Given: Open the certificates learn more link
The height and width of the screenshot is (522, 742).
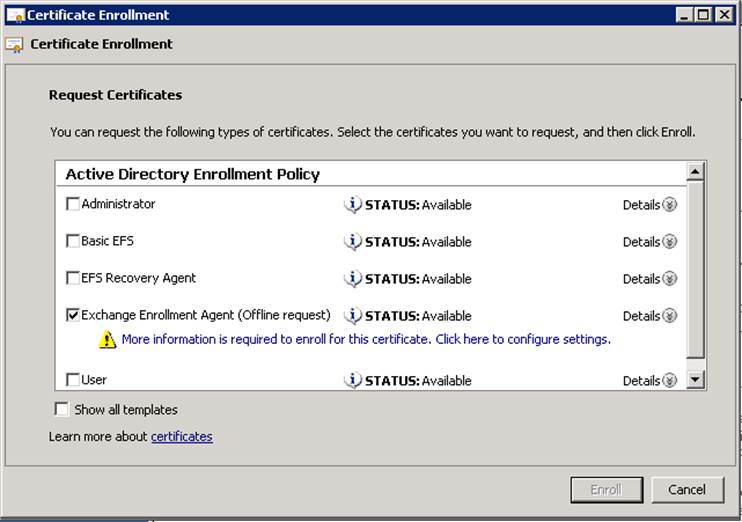Looking at the screenshot, I should 181,437.
